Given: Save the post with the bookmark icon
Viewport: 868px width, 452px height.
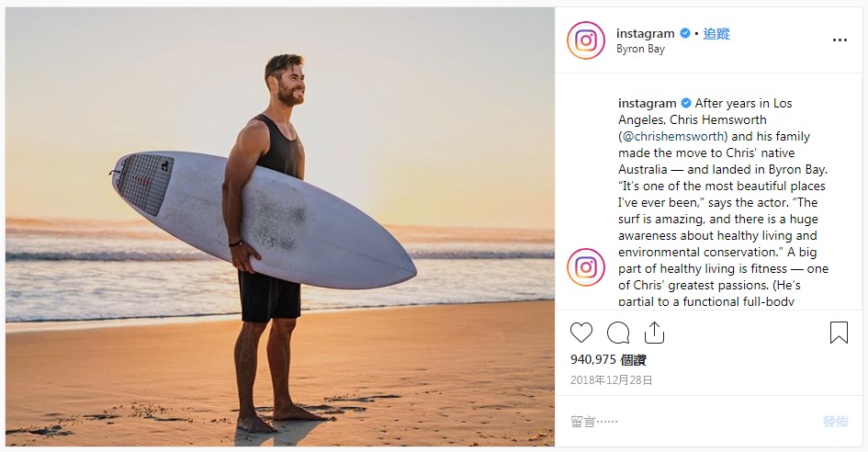Looking at the screenshot, I should [x=839, y=333].
